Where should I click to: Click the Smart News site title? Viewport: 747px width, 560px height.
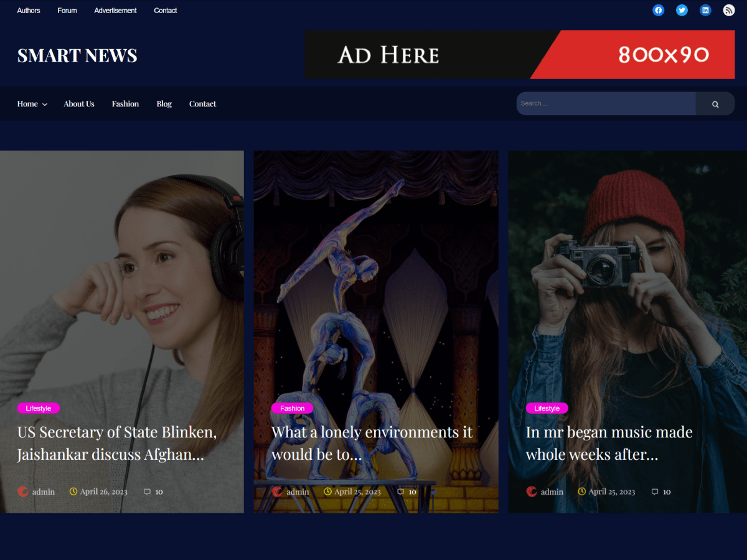coord(77,55)
